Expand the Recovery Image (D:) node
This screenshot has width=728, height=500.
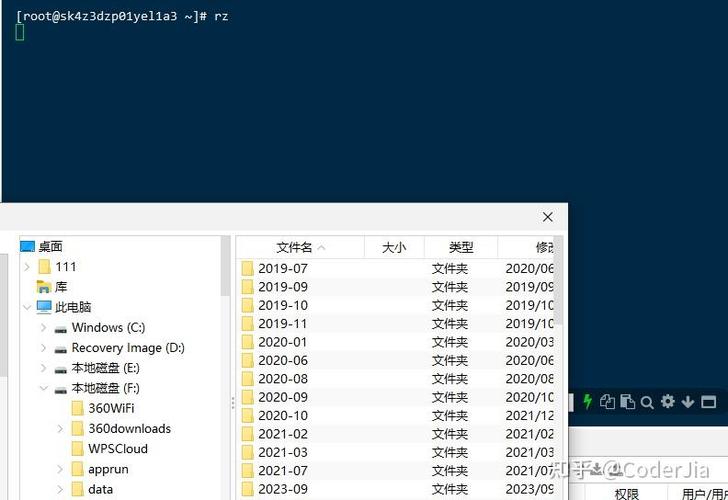[x=44, y=348]
